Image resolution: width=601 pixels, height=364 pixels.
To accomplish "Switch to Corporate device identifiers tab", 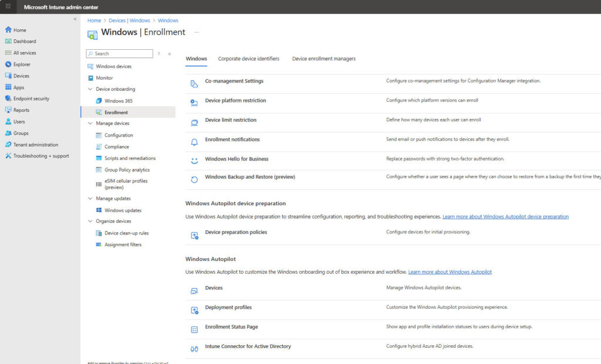I will point(248,59).
